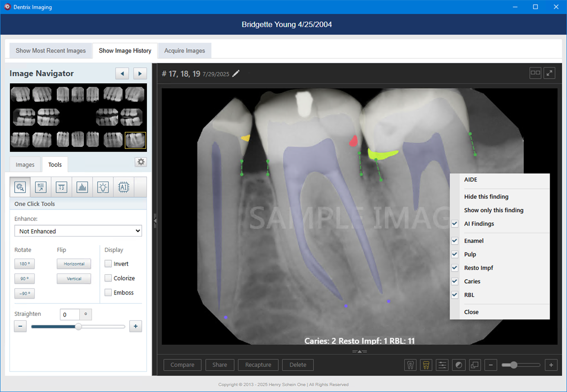
Task: Click the Share button
Action: tap(220, 365)
